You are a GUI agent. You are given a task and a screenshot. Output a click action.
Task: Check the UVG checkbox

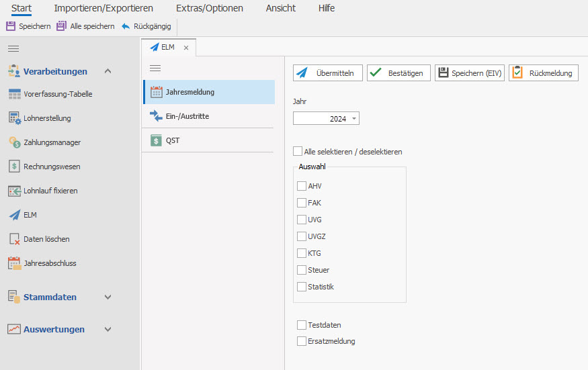click(x=302, y=220)
